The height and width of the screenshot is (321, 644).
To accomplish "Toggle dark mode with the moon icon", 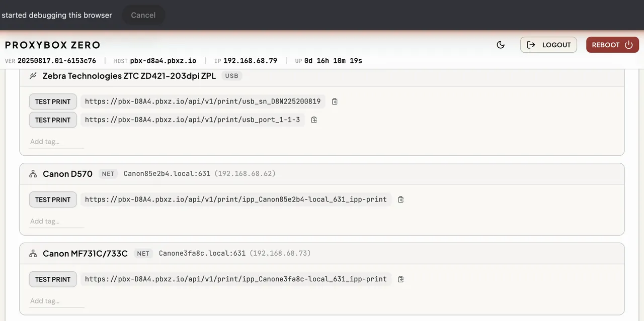I will 501,45.
